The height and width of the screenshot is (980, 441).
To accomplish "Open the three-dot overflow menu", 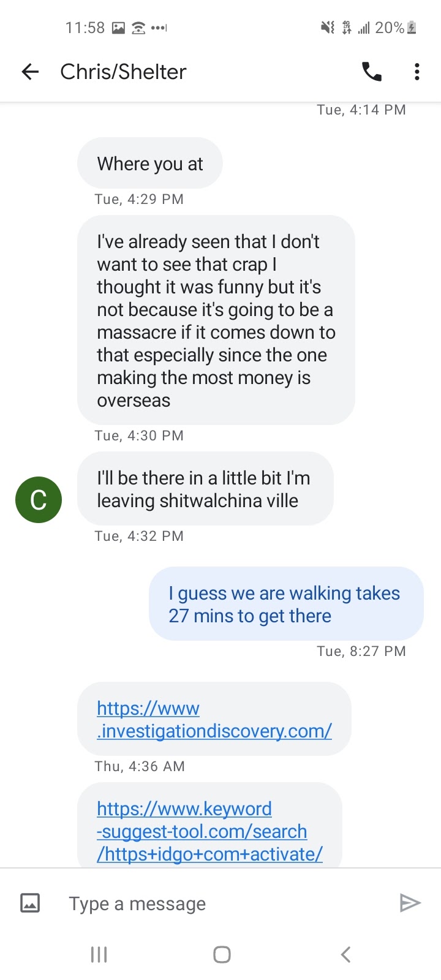I will [x=417, y=72].
